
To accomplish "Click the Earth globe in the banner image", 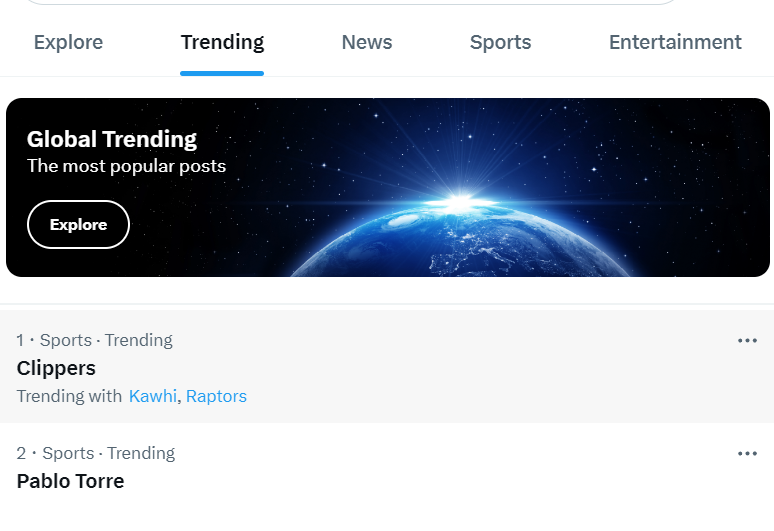I will coord(460,242).
